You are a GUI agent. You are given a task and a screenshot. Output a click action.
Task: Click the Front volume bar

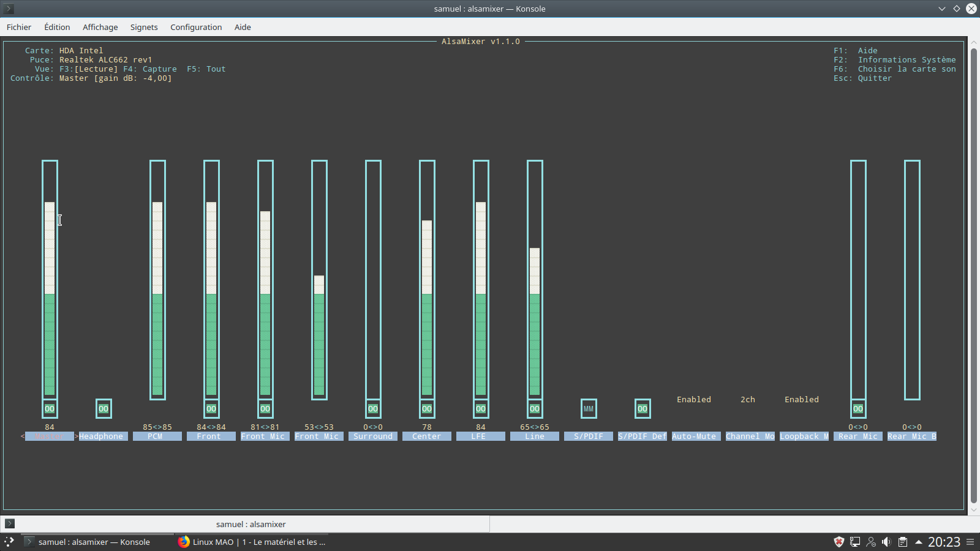point(211,280)
